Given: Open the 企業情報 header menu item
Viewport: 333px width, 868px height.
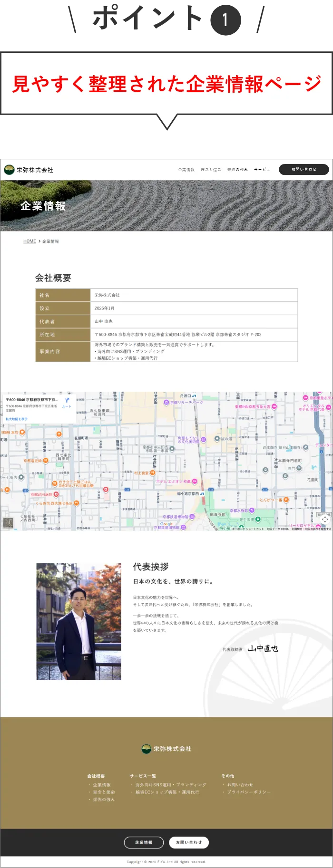Looking at the screenshot, I should tap(186, 170).
